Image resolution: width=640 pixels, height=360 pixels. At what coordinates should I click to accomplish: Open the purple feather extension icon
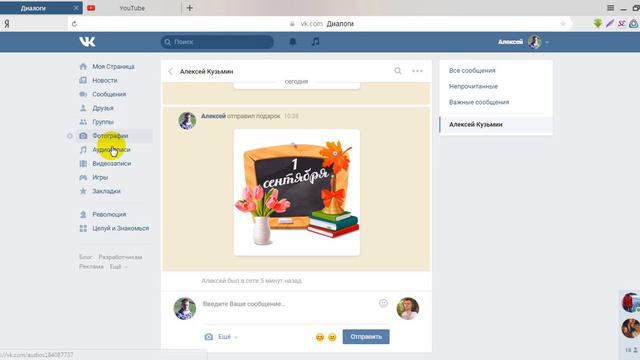(x=610, y=24)
